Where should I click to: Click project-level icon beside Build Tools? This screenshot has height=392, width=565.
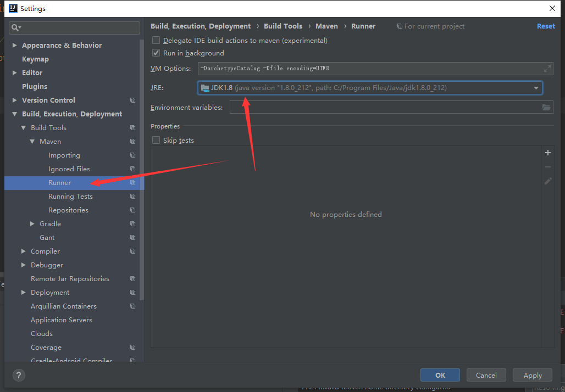click(132, 127)
